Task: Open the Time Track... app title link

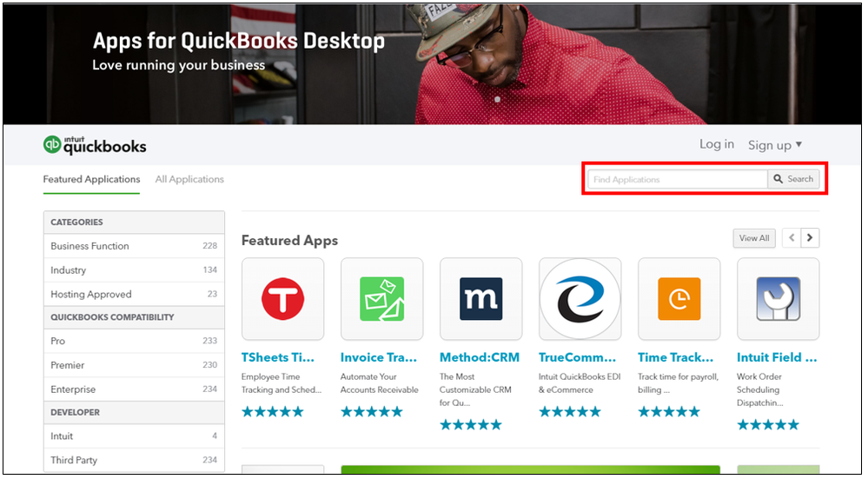Action: [676, 357]
